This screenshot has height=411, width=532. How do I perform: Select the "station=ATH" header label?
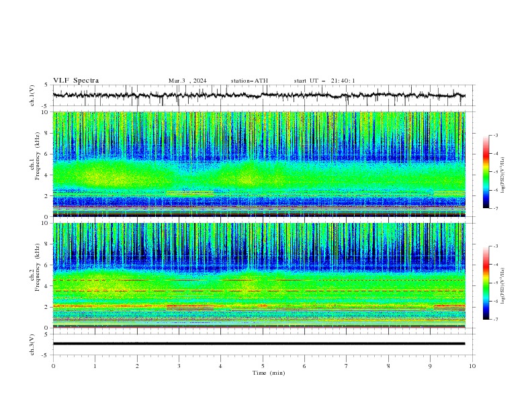[x=249, y=81]
